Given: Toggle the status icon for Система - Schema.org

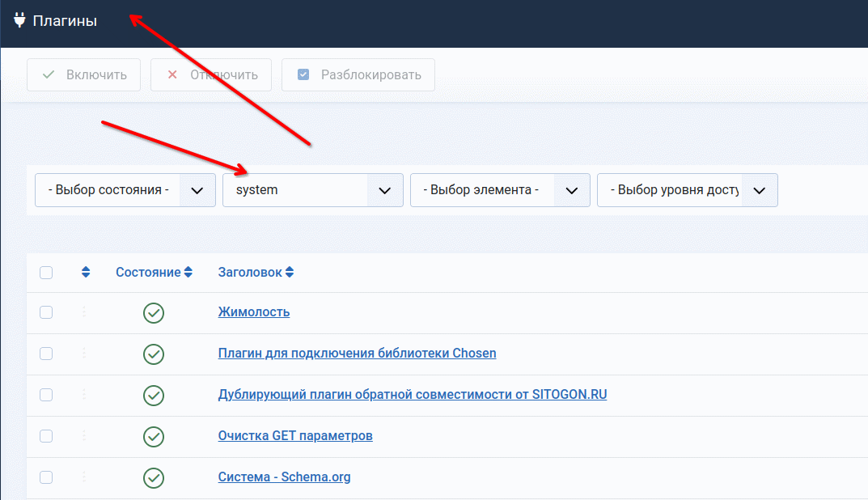Looking at the screenshot, I should [x=154, y=477].
